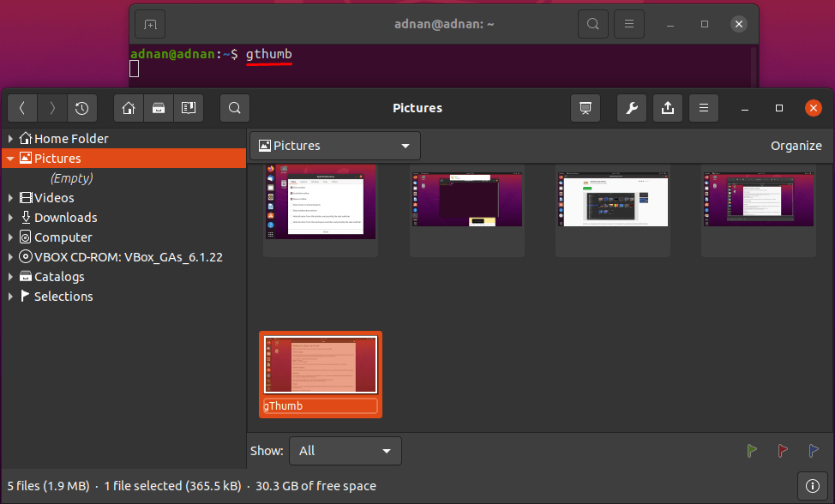Image resolution: width=835 pixels, height=504 pixels.
Task: Expand the Computer tree node
Action: click(x=10, y=237)
